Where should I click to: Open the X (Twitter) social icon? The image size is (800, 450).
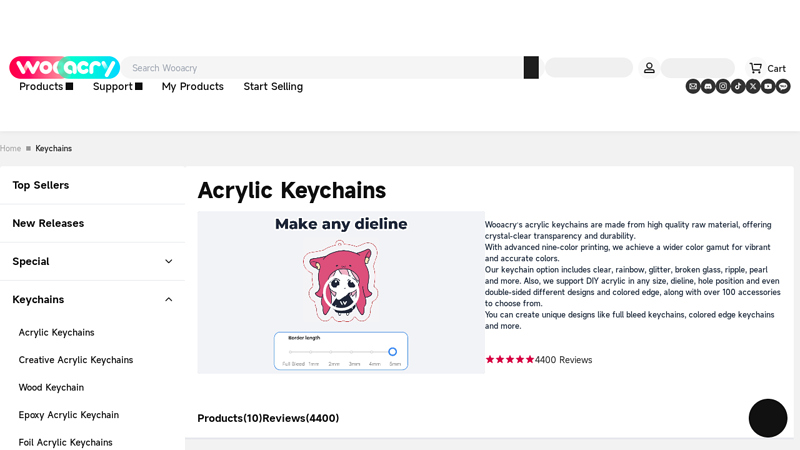coord(753,86)
